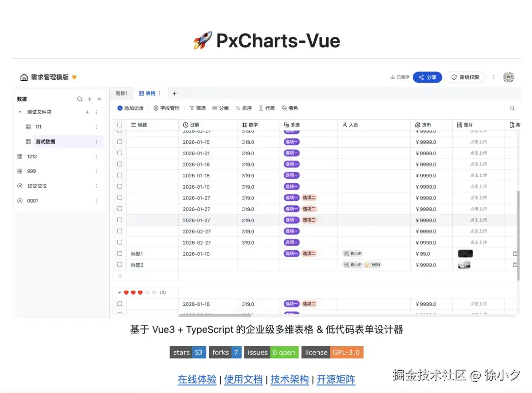Add a new view tab
The height and width of the screenshot is (393, 532).
[174, 93]
